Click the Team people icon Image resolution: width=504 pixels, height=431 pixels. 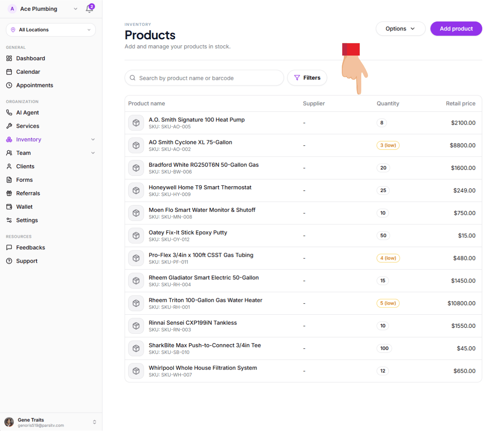click(x=9, y=153)
